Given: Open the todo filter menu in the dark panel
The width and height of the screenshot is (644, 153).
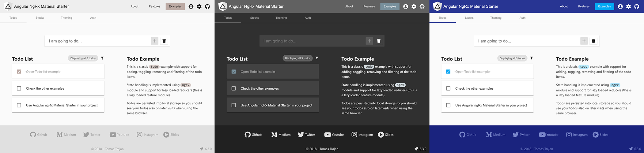Looking at the screenshot, I should point(317,58).
